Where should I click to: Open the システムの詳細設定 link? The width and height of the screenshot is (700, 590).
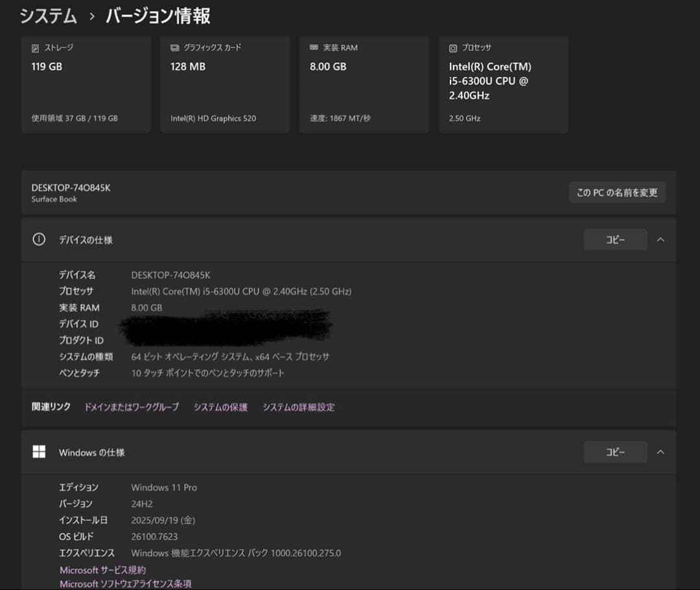click(299, 407)
